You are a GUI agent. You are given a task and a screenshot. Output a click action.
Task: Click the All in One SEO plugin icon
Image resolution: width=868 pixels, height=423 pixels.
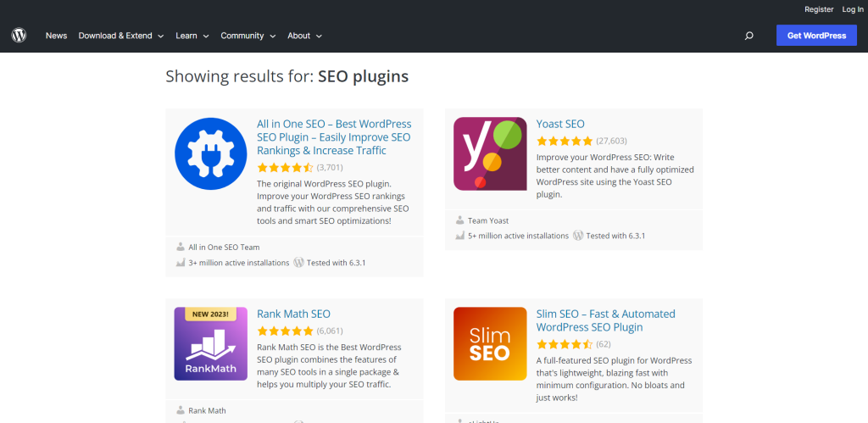click(x=210, y=153)
